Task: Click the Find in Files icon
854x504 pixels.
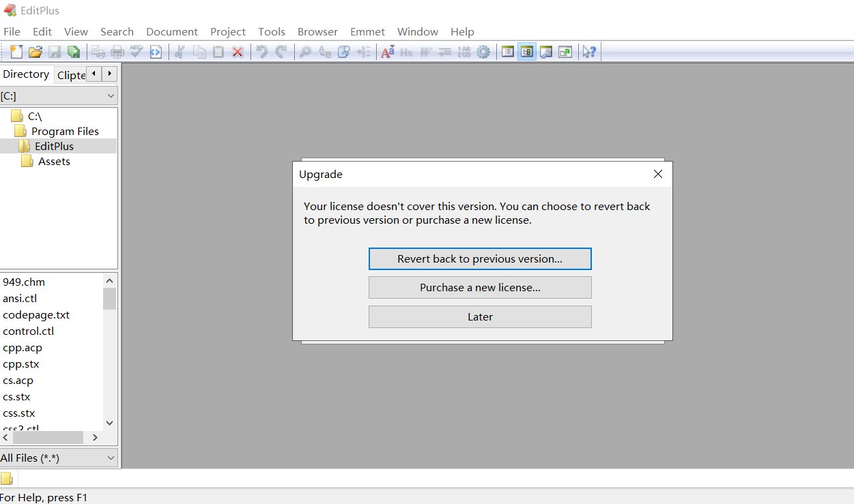Action: 344,52
